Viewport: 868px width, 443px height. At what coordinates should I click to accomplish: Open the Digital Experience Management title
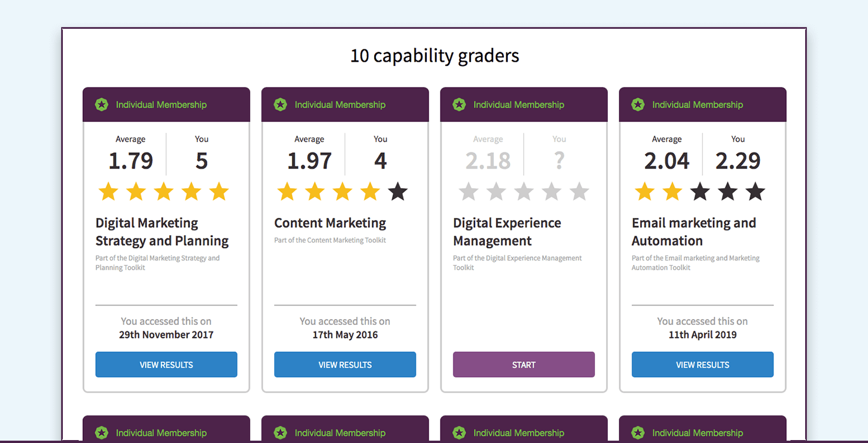(507, 232)
